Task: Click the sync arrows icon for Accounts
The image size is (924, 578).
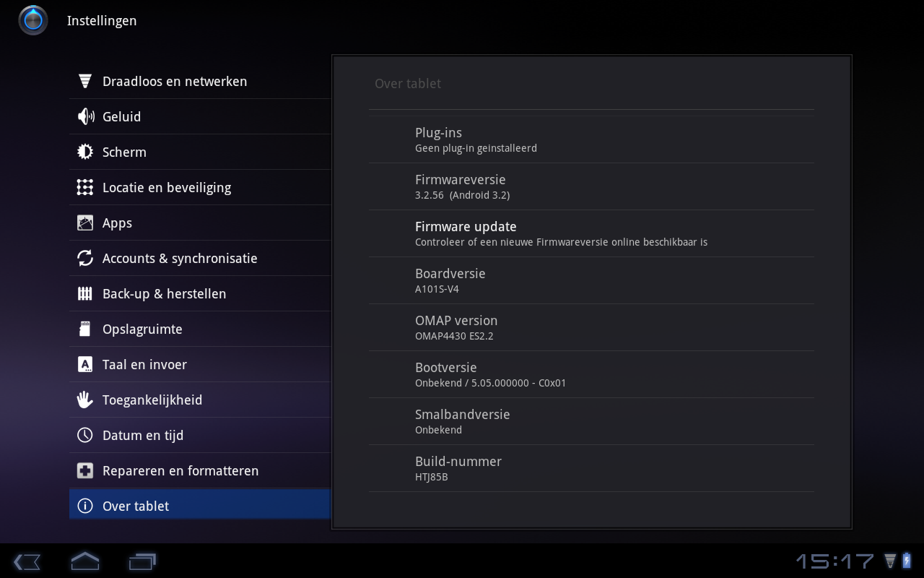Action: [x=85, y=258]
